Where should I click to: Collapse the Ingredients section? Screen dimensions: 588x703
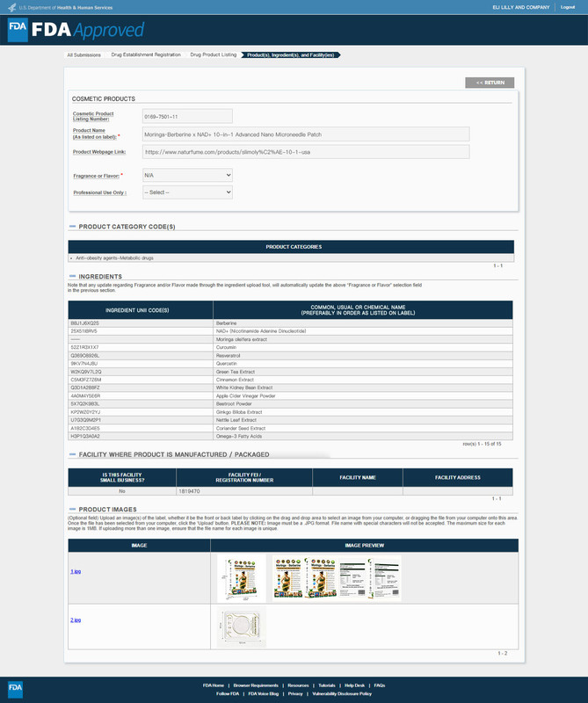click(72, 276)
